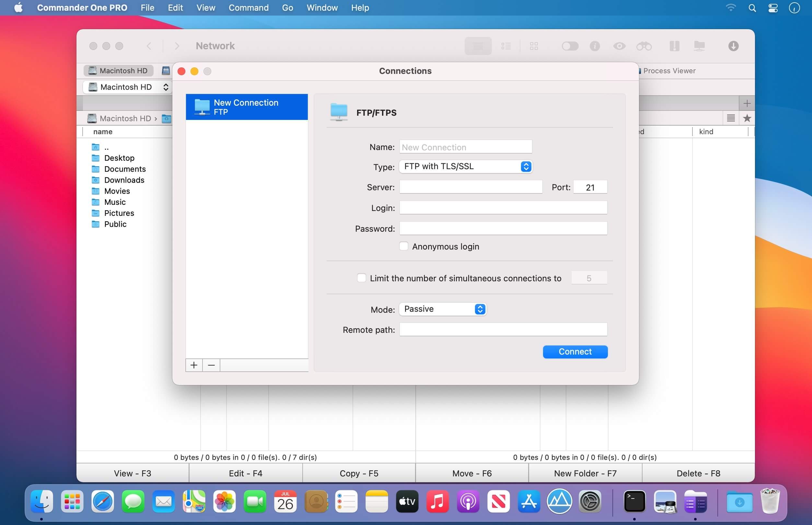Remove connection with minus button
The height and width of the screenshot is (525, 812).
pos(211,365)
